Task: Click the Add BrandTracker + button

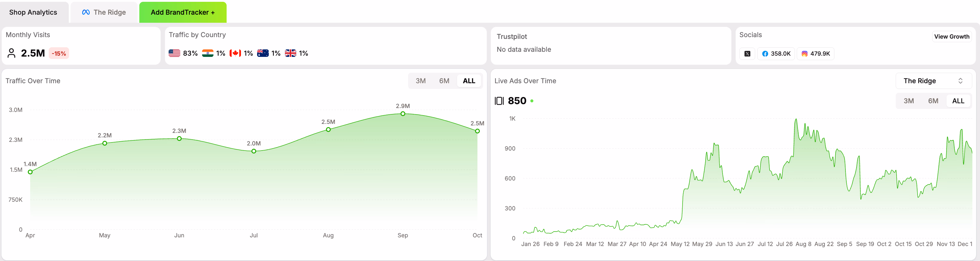Action: point(183,12)
